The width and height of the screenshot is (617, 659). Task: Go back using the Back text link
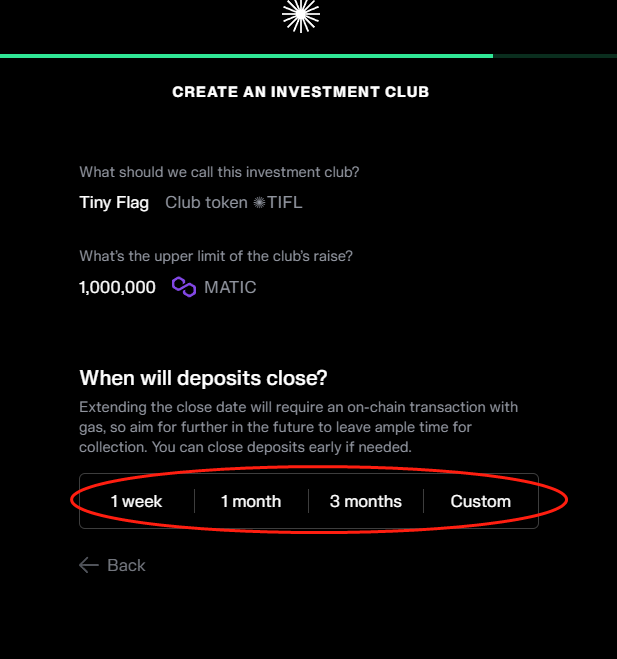(126, 565)
